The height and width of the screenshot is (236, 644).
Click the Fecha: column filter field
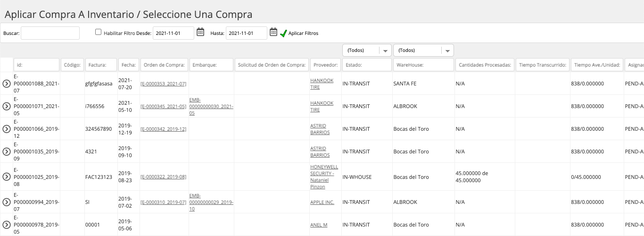(x=128, y=65)
